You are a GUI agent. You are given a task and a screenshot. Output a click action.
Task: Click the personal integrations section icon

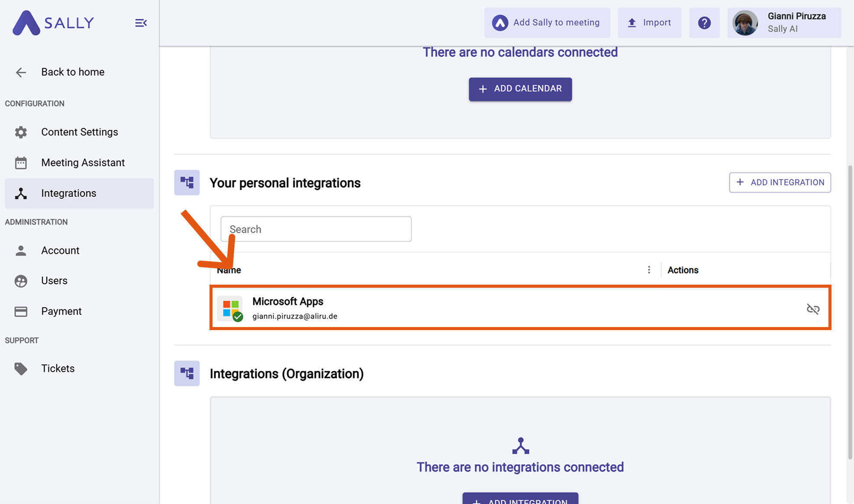pos(187,183)
